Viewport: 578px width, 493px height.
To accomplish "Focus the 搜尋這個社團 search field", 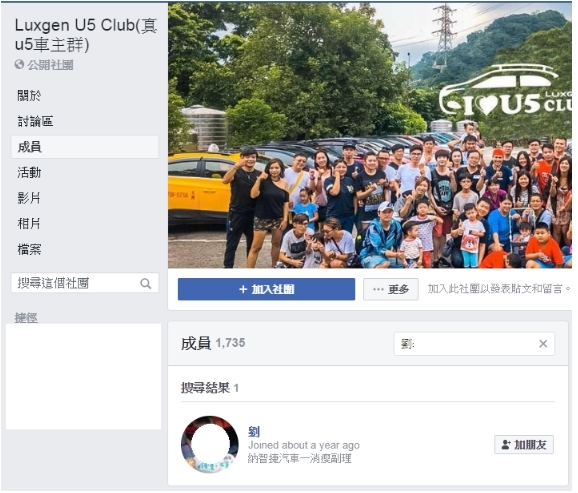I will [85, 284].
